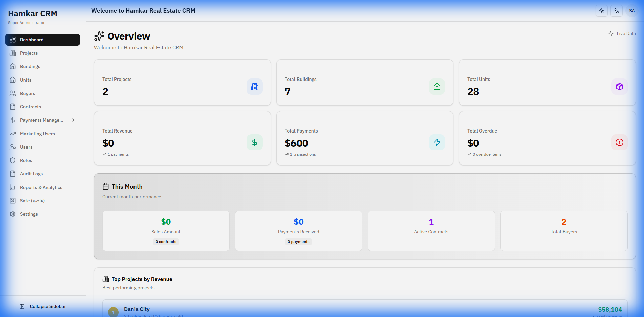644x317 pixels.
Task: Click the Total Units purple cube icon
Action: [620, 87]
